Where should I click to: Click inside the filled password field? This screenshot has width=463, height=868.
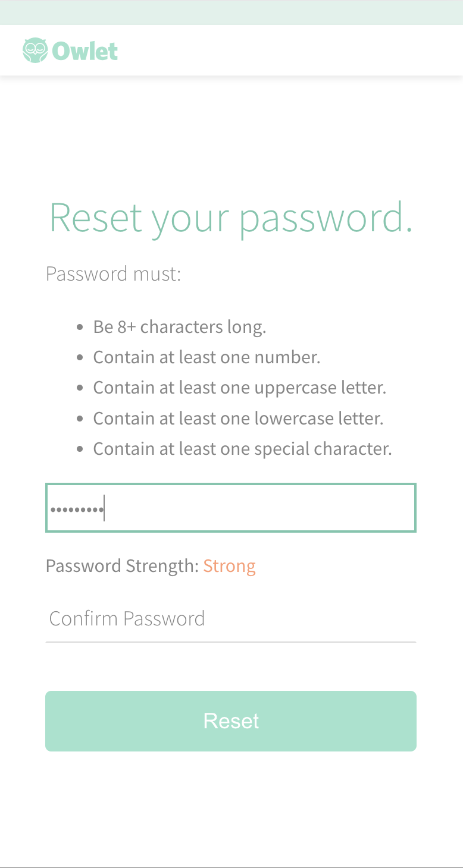point(231,508)
